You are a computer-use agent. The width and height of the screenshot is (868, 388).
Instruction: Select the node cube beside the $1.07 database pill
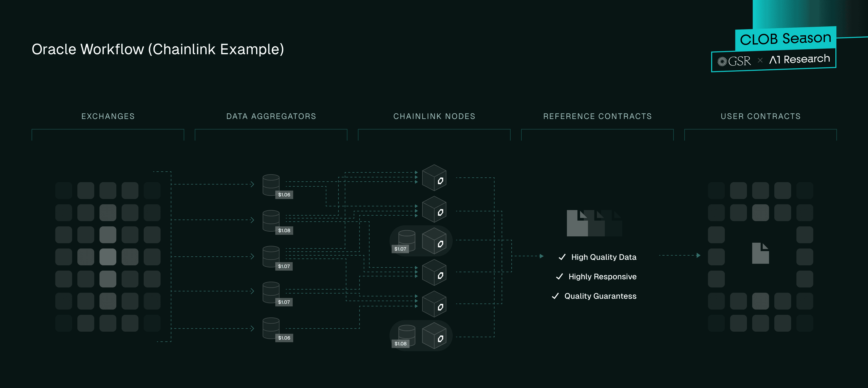[x=434, y=241]
